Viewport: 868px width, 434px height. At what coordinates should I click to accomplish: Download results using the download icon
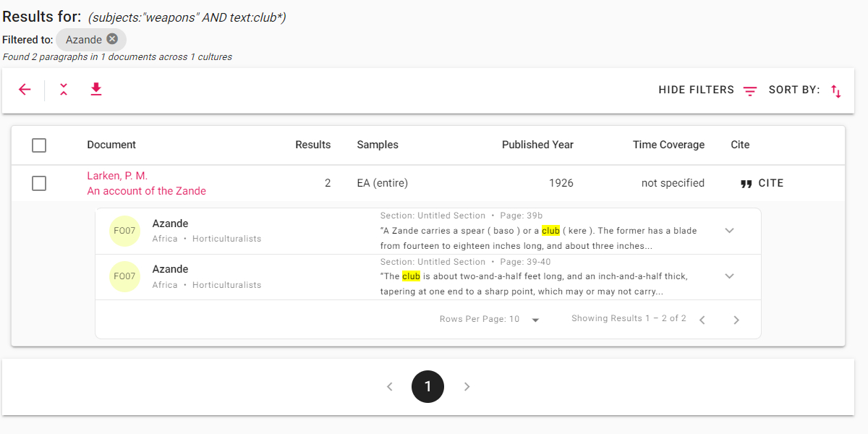point(96,90)
